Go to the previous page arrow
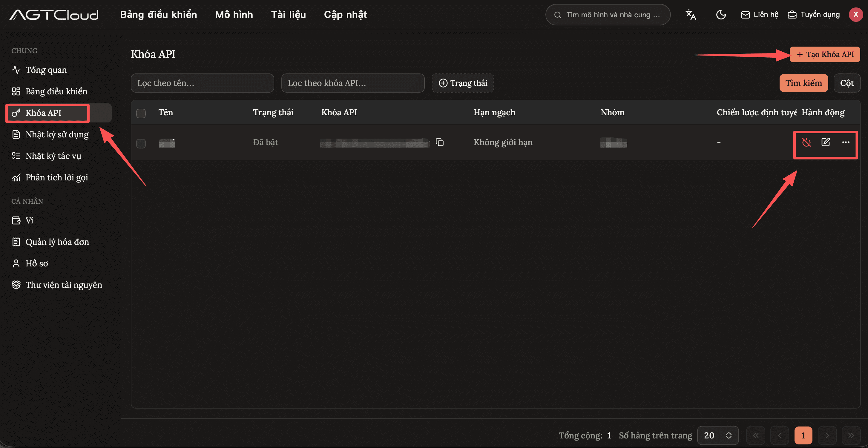The width and height of the screenshot is (868, 448). tap(780, 435)
